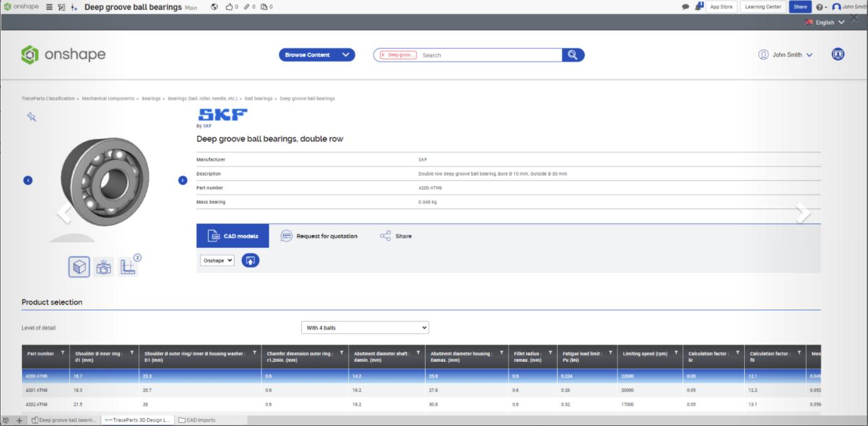Open the Learning Center button

(763, 7)
